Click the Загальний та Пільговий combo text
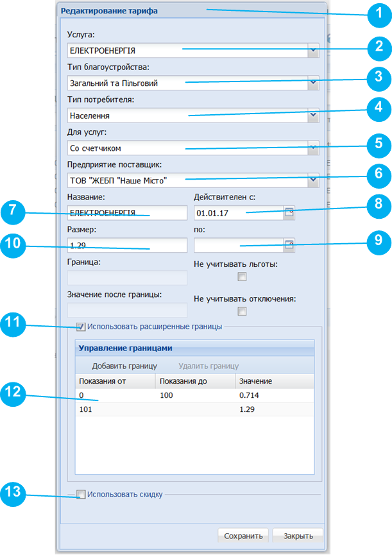Image resolution: width=392 pixels, height=555 pixels. click(114, 83)
